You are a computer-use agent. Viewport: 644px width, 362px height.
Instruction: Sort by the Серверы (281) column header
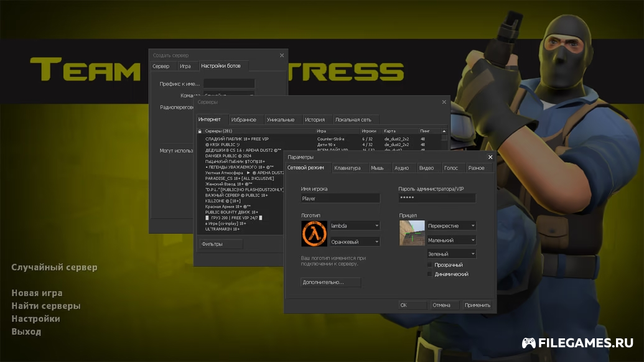click(259, 131)
